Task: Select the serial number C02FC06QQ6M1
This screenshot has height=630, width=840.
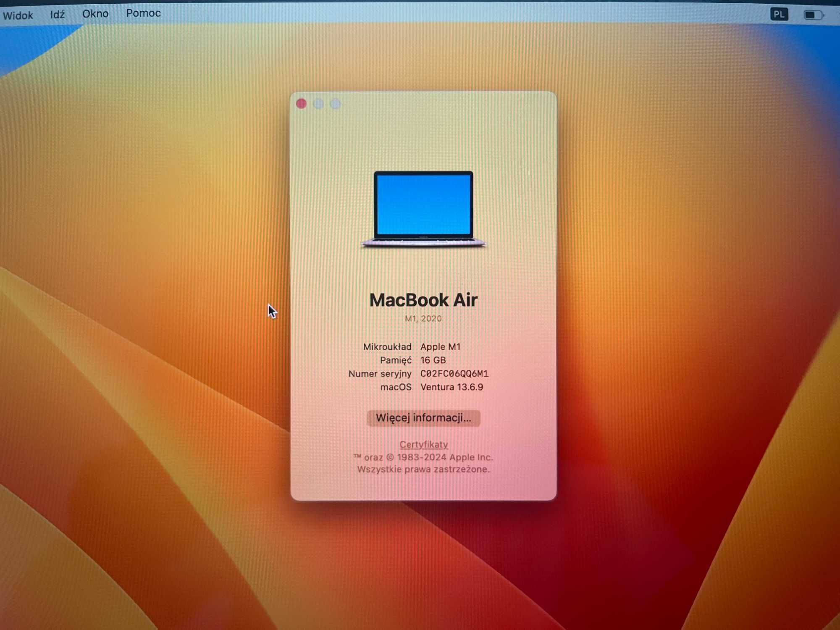Action: [x=454, y=373]
